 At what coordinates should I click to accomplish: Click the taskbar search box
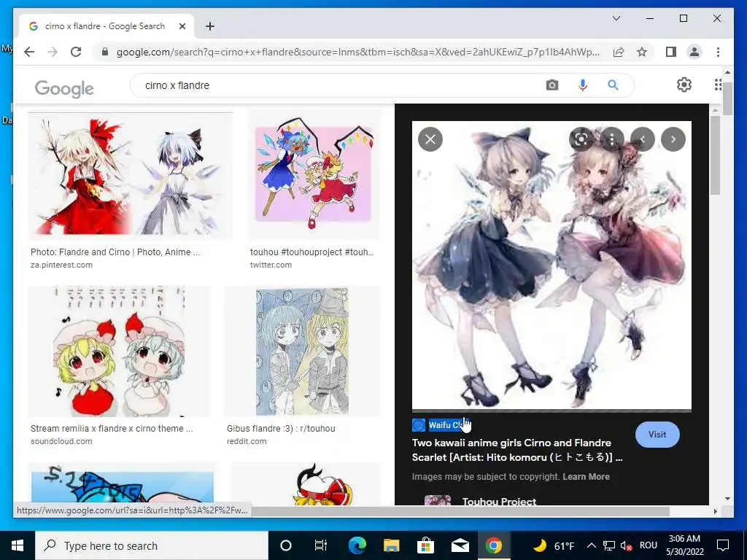pyautogui.click(x=152, y=545)
